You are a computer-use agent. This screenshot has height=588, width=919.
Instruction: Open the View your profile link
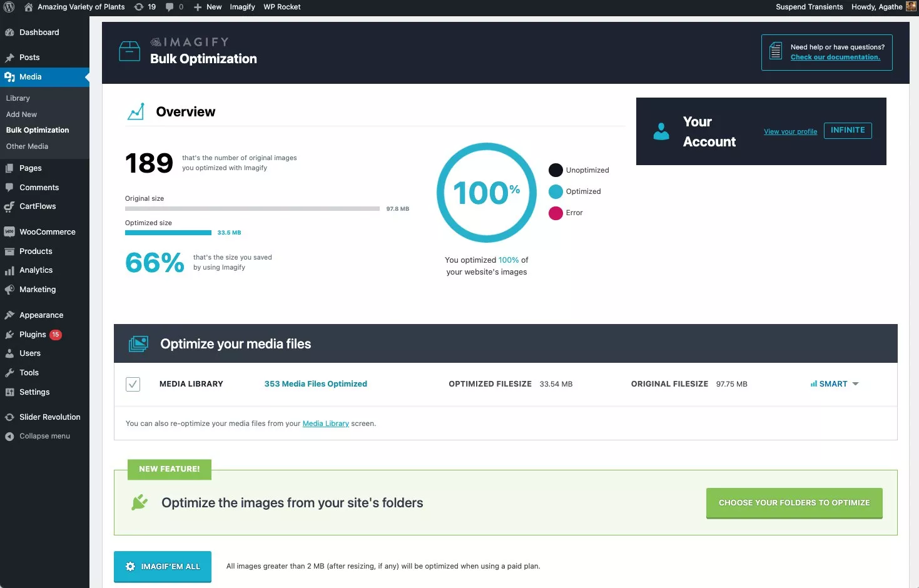click(x=790, y=131)
